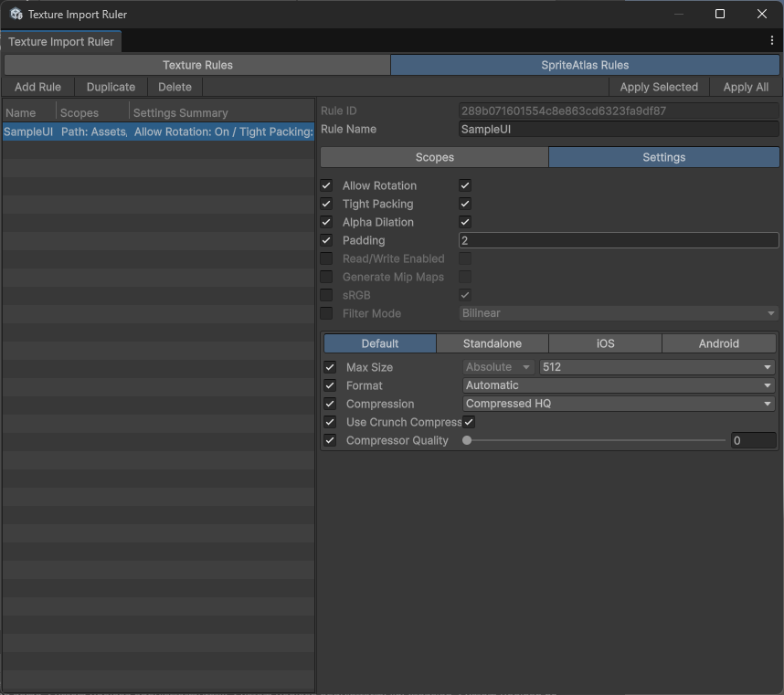This screenshot has width=784, height=695.
Task: Toggle override checkbox for Alpha Dilation
Action: coord(326,222)
